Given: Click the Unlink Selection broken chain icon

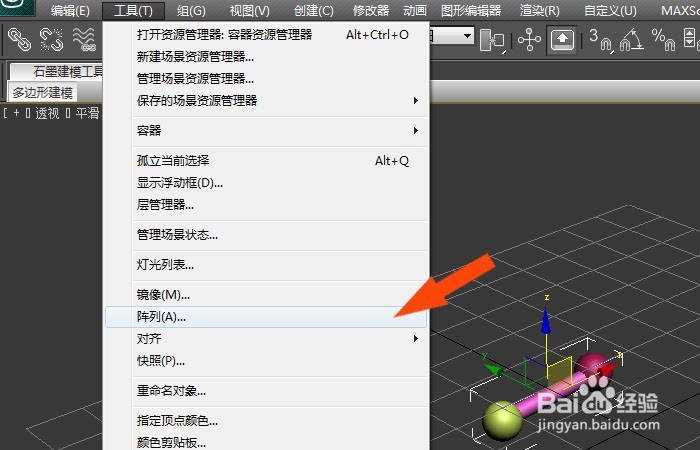Looking at the screenshot, I should coord(51,39).
